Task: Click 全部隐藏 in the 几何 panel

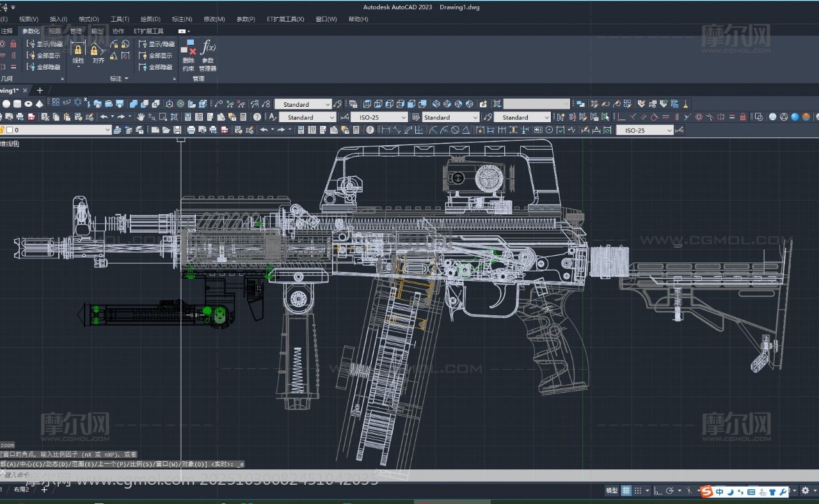Action: pos(44,67)
